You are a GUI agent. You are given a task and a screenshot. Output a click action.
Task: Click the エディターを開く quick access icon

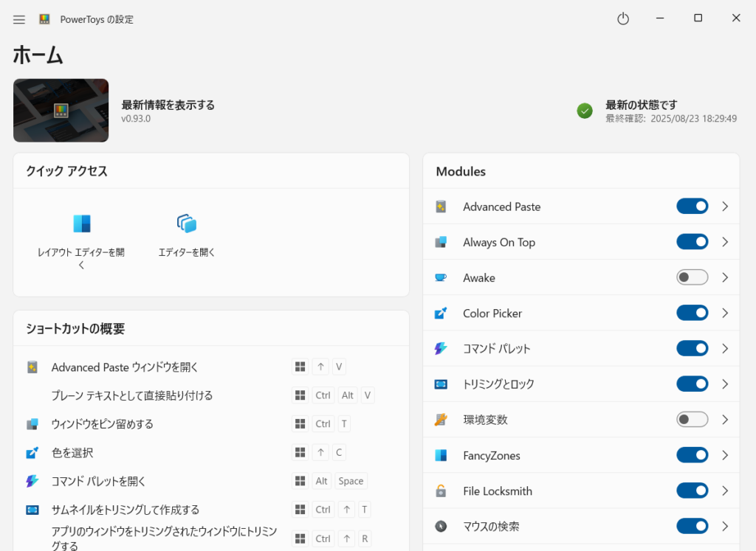[187, 223]
